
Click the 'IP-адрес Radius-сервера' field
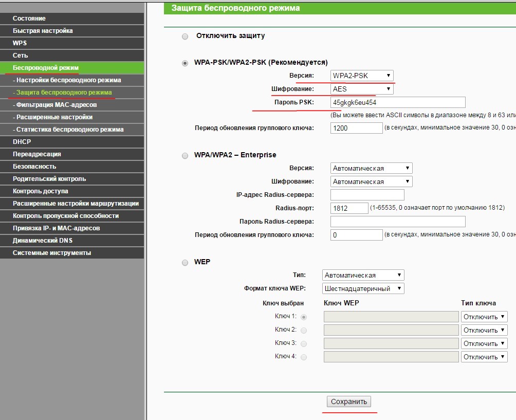367,194
